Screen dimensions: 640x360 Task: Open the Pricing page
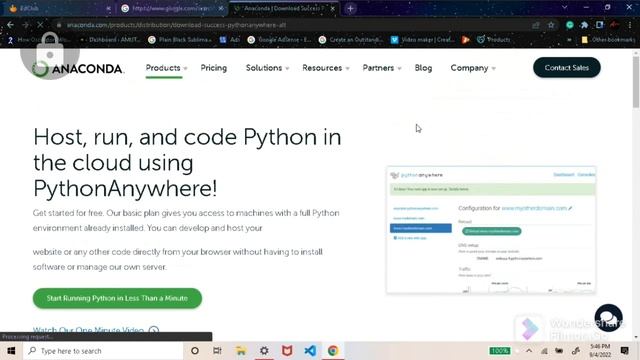tap(213, 68)
